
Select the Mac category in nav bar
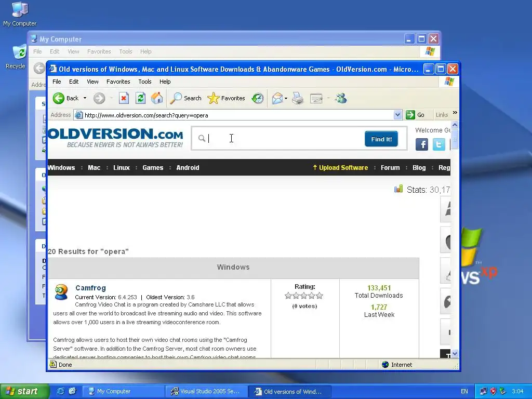[94, 168]
